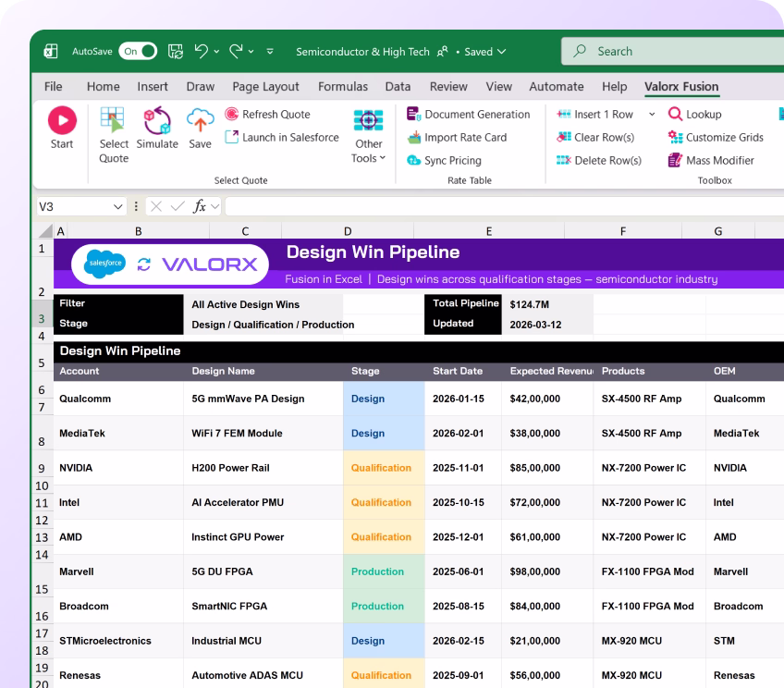Click the select-all corner triangle
Viewport: 784px width, 688px height.
[x=45, y=230]
